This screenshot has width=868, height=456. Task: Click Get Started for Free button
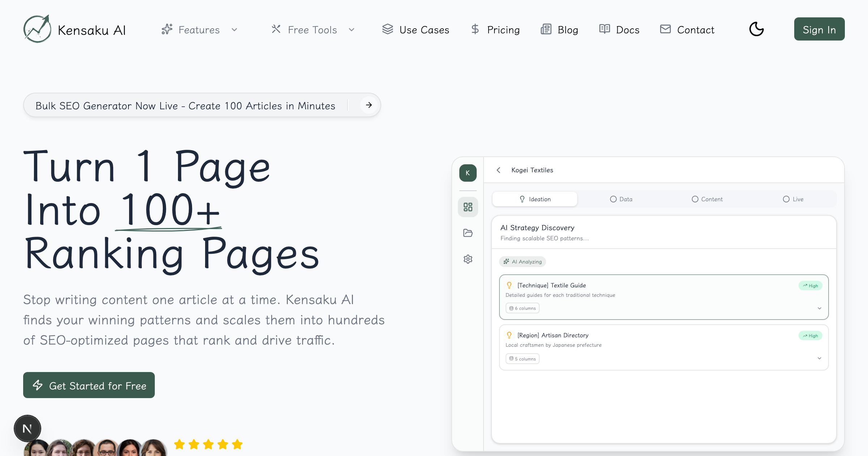tap(89, 385)
